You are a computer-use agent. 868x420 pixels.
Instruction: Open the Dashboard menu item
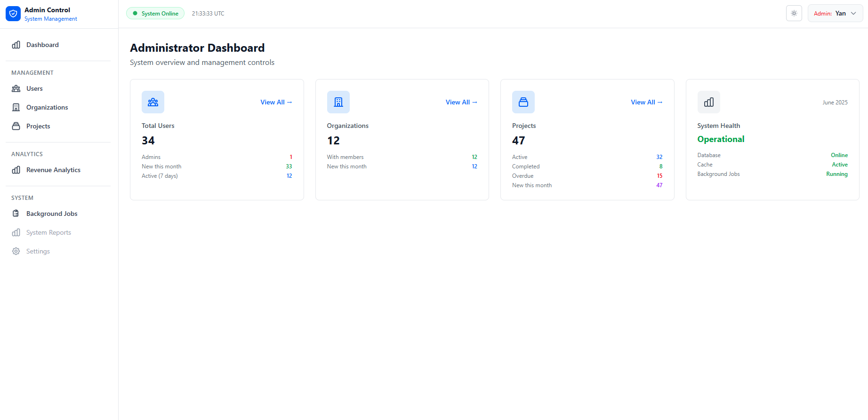58,45
